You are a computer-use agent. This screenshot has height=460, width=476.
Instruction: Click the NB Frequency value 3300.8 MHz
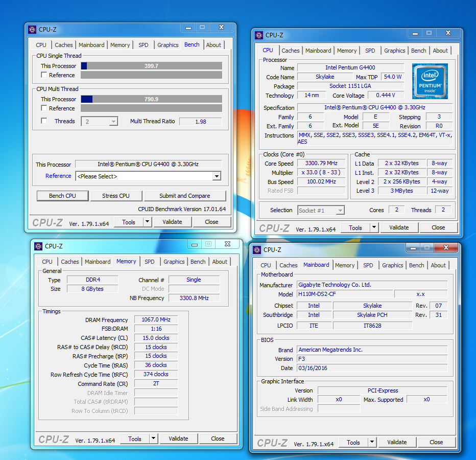(194, 298)
